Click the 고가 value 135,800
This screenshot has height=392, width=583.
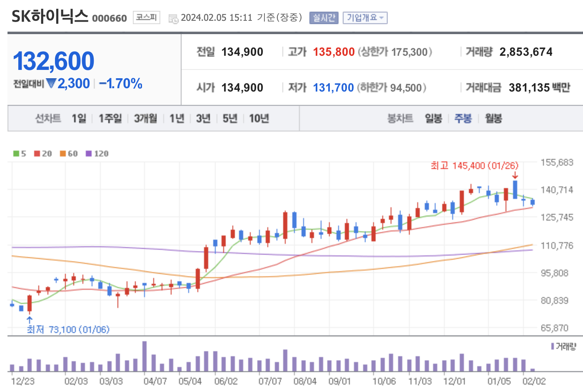pyautogui.click(x=334, y=52)
